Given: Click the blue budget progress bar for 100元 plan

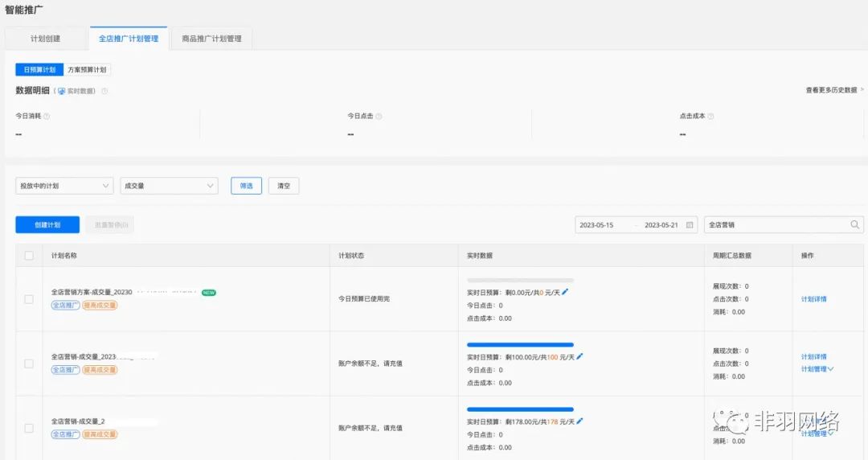Looking at the screenshot, I should (x=520, y=344).
